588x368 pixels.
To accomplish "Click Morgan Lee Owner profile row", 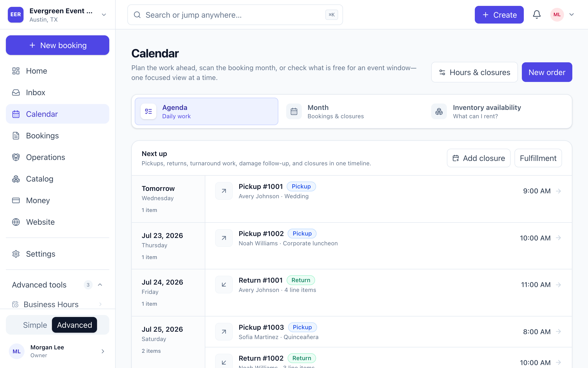I will click(x=58, y=351).
